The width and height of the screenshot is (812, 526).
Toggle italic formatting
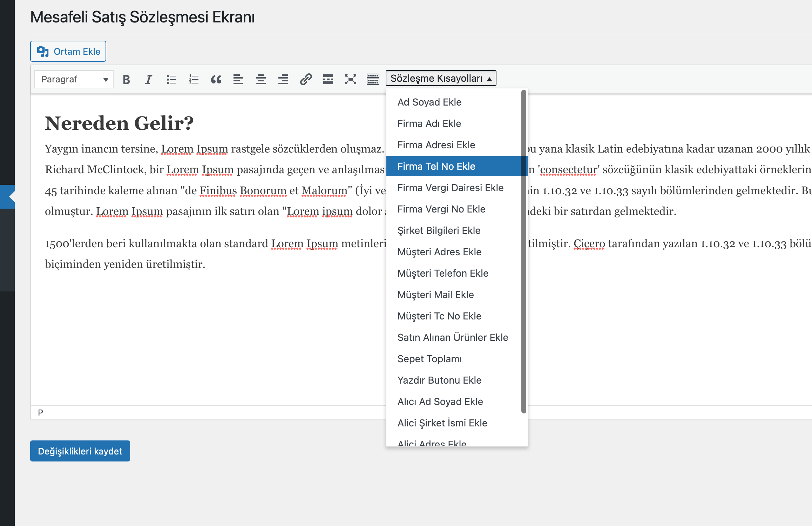(x=149, y=80)
